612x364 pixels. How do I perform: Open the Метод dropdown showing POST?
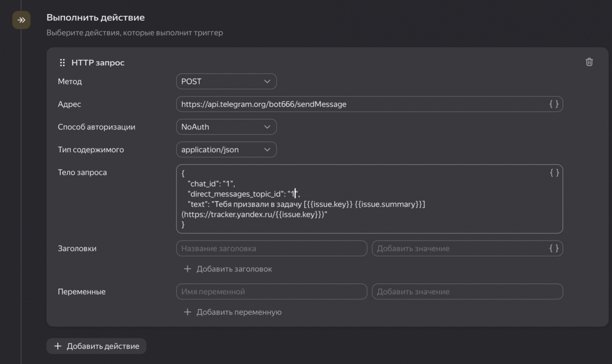coord(226,81)
